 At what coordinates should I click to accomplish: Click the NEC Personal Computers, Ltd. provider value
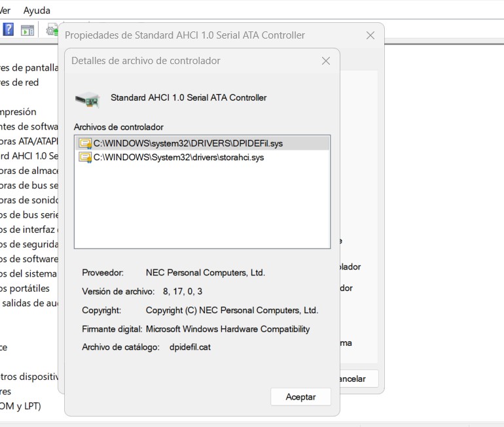coord(205,273)
